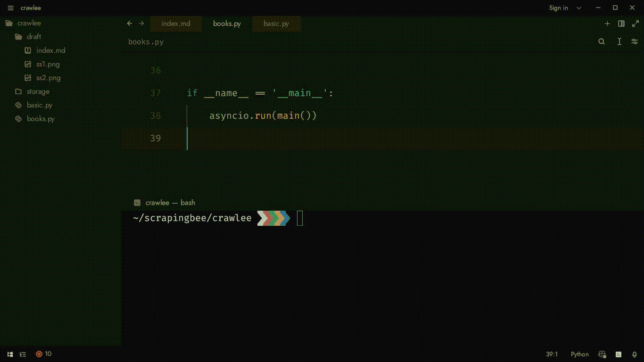Click the expand to fullscreen arrows icon
This screenshot has width=644, height=362.
[x=635, y=24]
